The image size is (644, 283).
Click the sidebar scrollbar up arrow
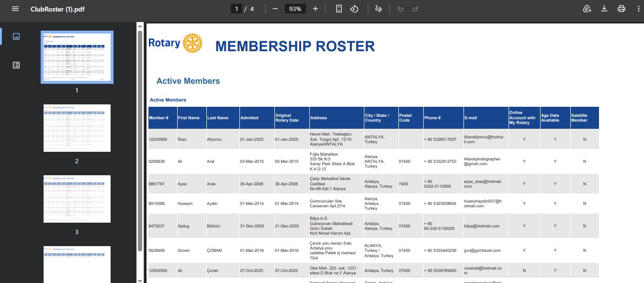[x=140, y=25]
